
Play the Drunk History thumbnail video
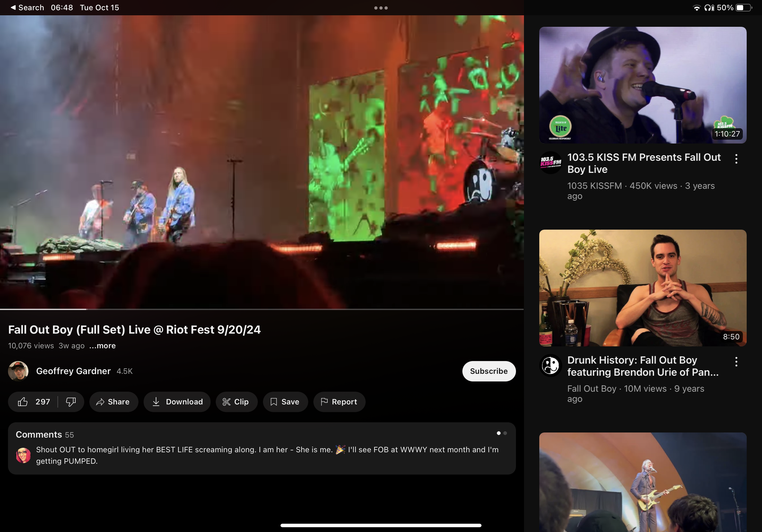pyautogui.click(x=643, y=288)
